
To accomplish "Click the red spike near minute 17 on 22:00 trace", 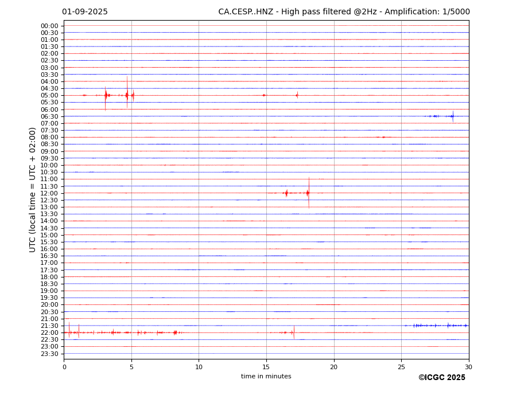I will tap(294, 332).
